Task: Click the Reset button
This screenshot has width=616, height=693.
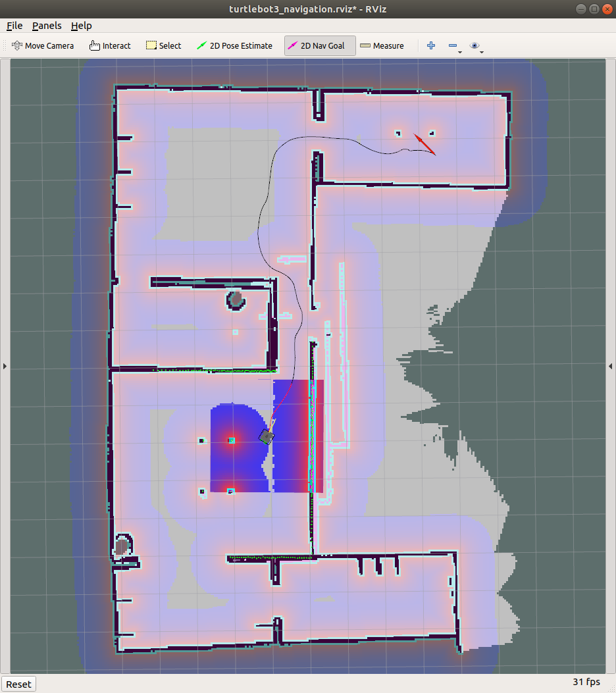Action: click(x=18, y=684)
